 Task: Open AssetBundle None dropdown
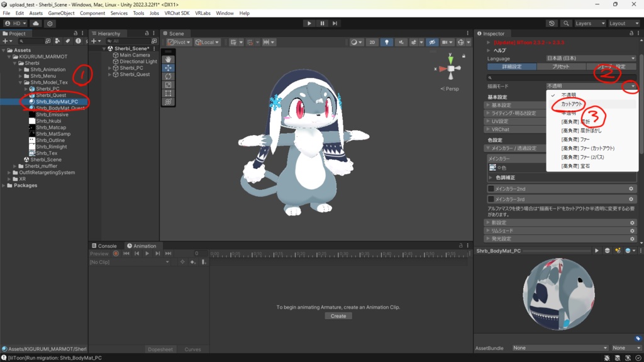point(559,348)
